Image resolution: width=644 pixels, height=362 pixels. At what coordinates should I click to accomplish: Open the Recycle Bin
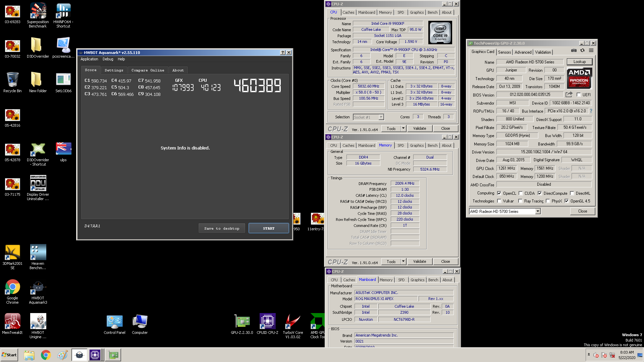pyautogui.click(x=12, y=82)
